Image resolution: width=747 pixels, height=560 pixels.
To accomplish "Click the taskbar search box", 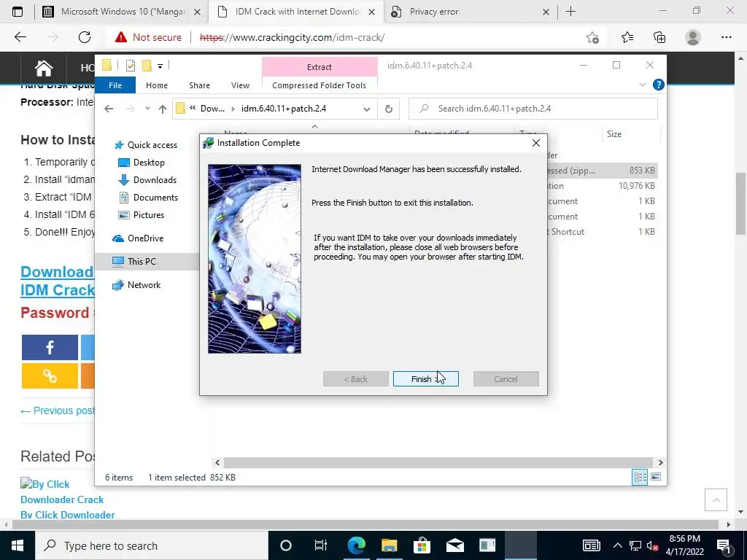I will pyautogui.click(x=152, y=545).
